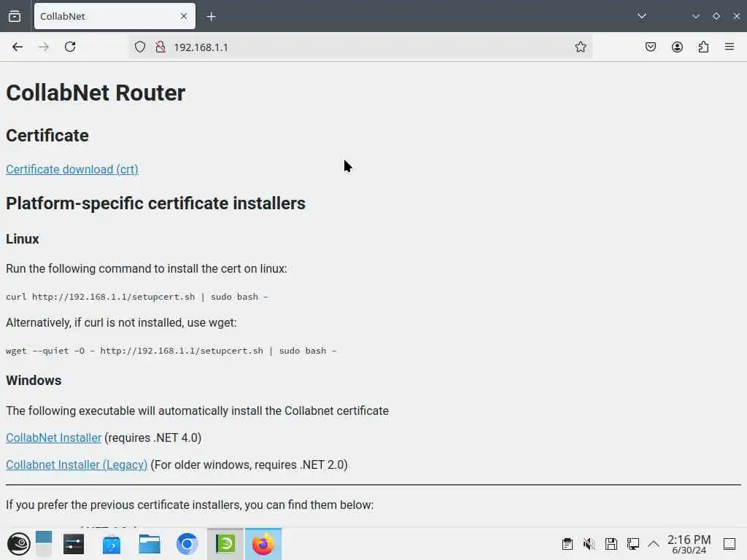The height and width of the screenshot is (560, 747).
Task: Go back to the previous page
Action: 18,47
